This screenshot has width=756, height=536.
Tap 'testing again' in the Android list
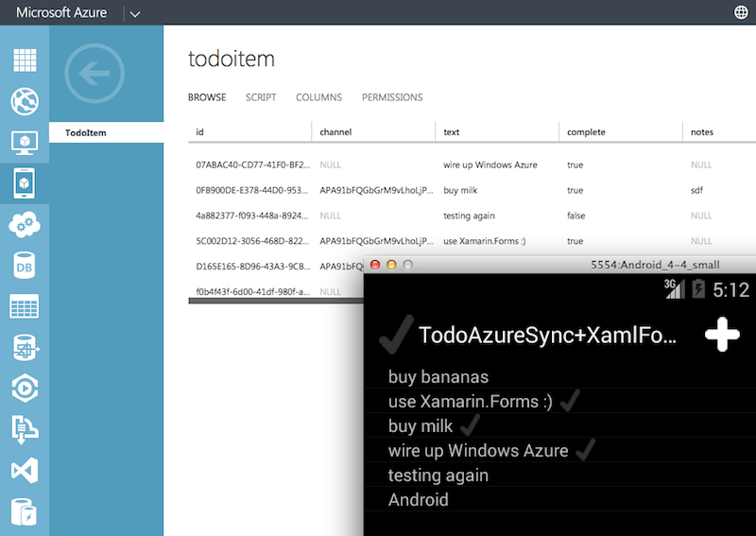pos(438,475)
